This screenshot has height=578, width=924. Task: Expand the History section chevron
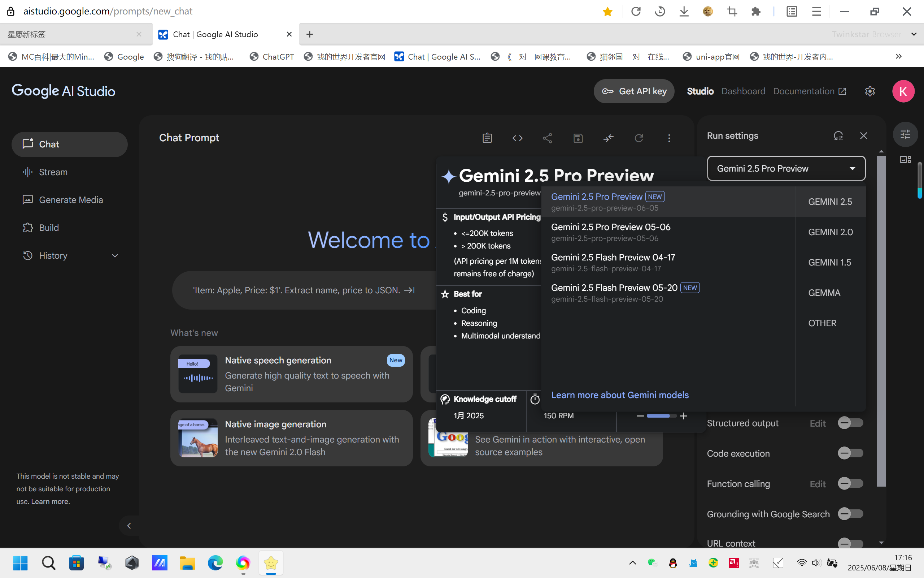(115, 255)
